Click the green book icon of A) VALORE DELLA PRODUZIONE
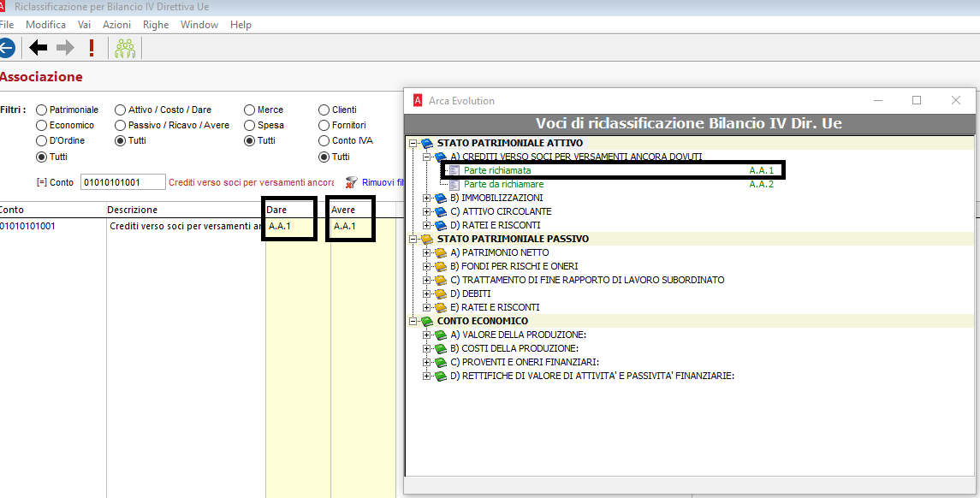Screen dimensions: 980x498 [x=441, y=335]
